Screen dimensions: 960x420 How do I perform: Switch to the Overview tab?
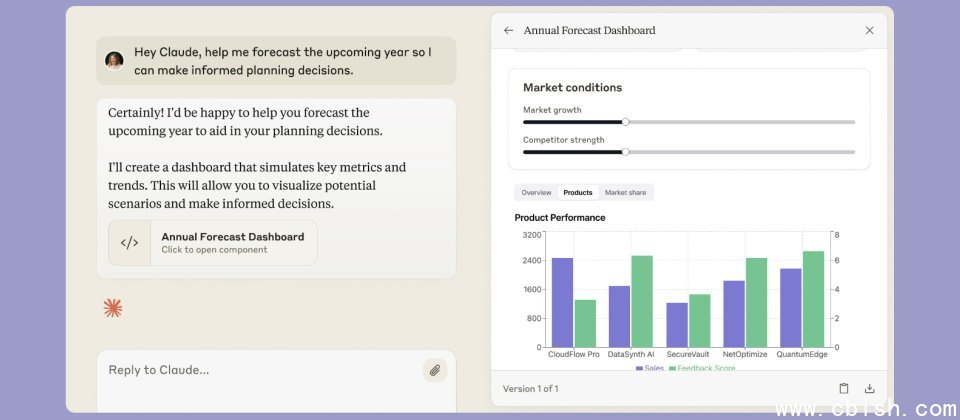point(536,192)
